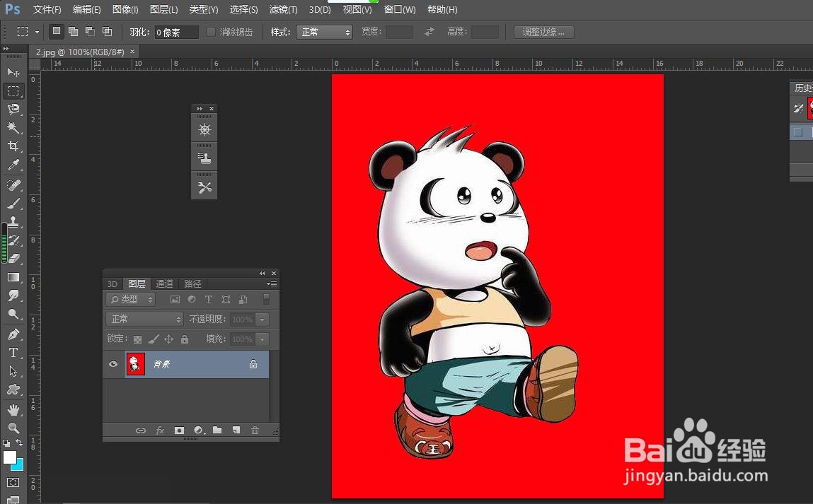Expand the toolbox to two columns

click(6, 49)
